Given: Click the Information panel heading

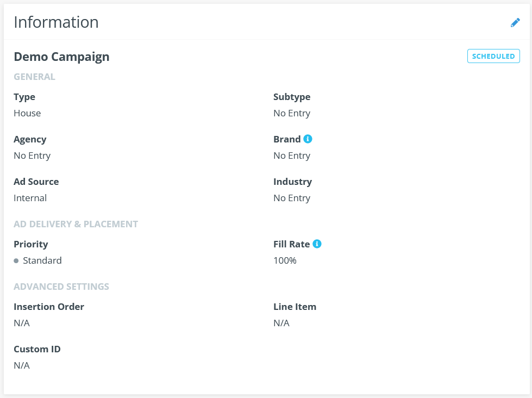Looking at the screenshot, I should (56, 22).
